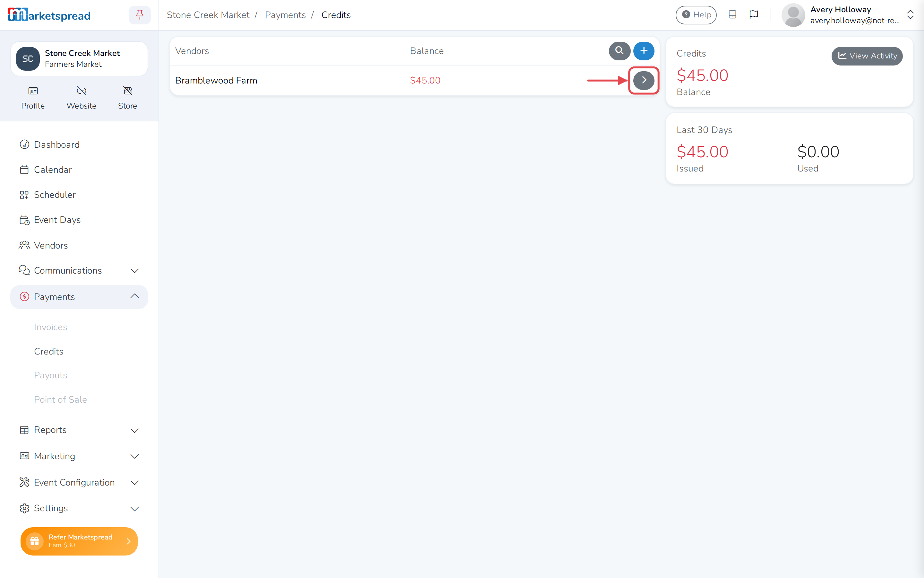Open the Scheduler sidebar item

pyautogui.click(x=79, y=195)
